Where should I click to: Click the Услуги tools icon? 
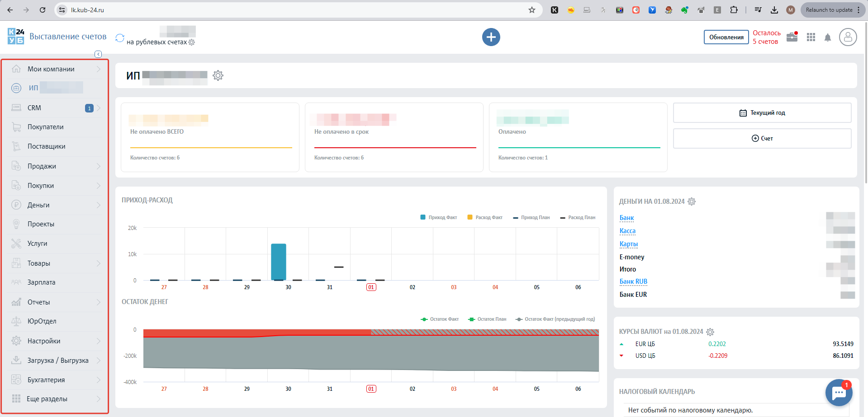[16, 244]
